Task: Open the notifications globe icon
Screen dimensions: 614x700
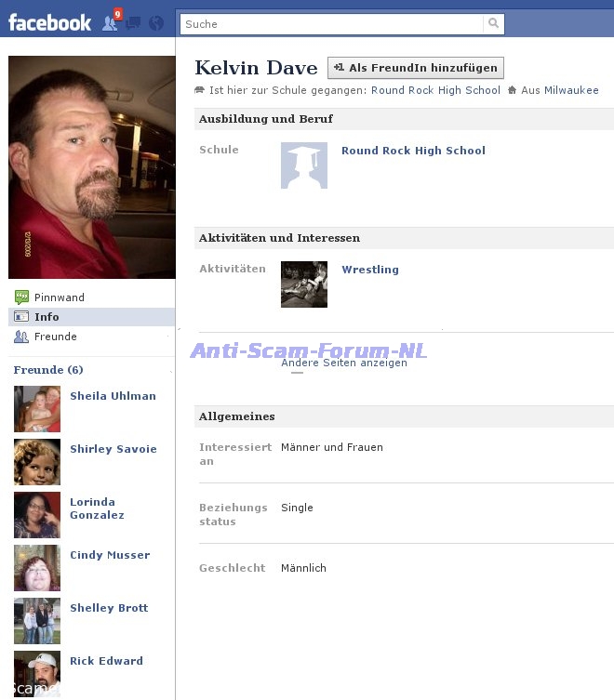Action: coord(156,22)
